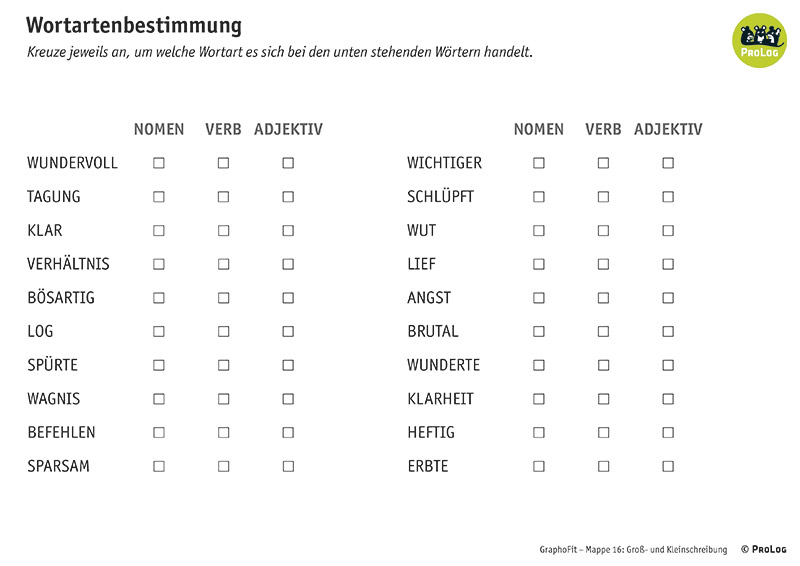Screen dimensions: 800x566
Task: Select the Verb box beside LIEF
Action: pyautogui.click(x=603, y=264)
